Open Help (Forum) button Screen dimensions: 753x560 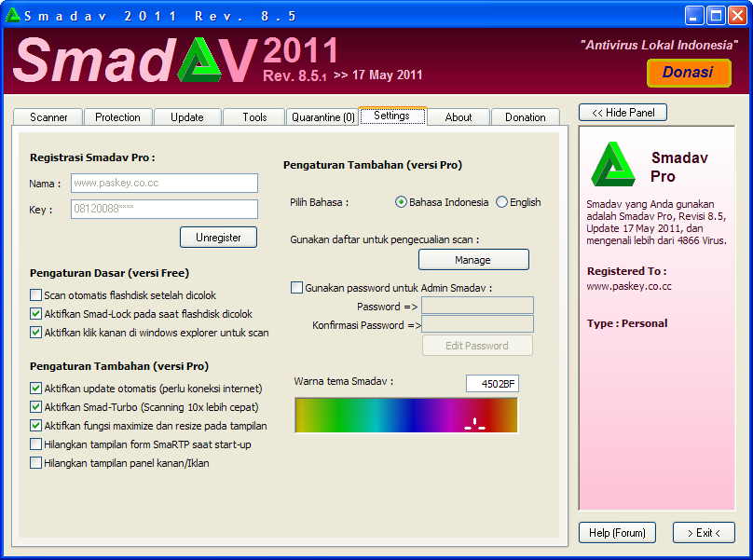click(617, 533)
